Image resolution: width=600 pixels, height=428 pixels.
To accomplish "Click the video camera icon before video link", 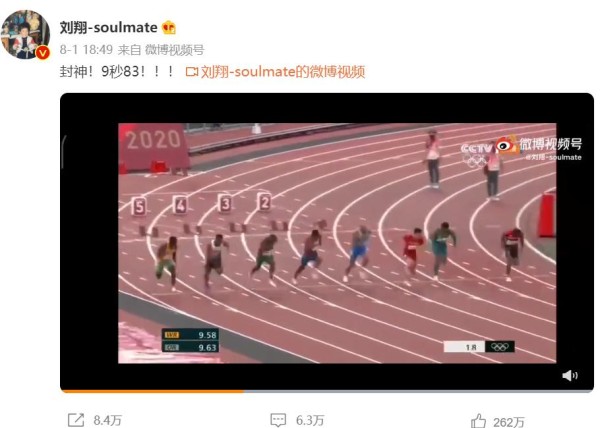I will [192, 72].
